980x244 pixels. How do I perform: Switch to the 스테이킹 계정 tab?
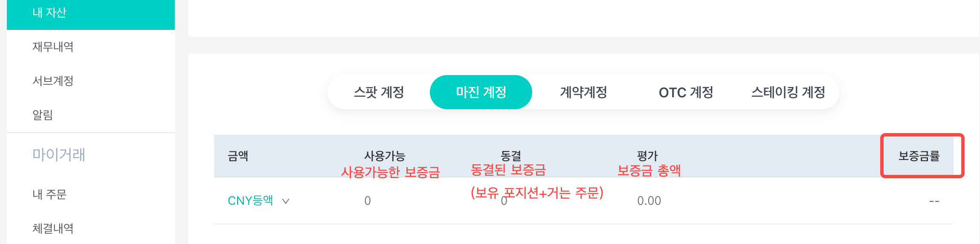(788, 92)
